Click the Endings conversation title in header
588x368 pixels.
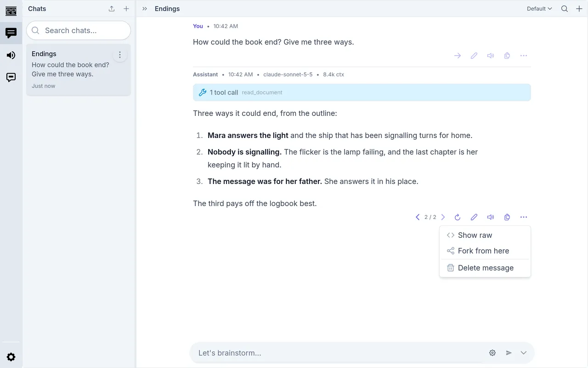(x=167, y=9)
